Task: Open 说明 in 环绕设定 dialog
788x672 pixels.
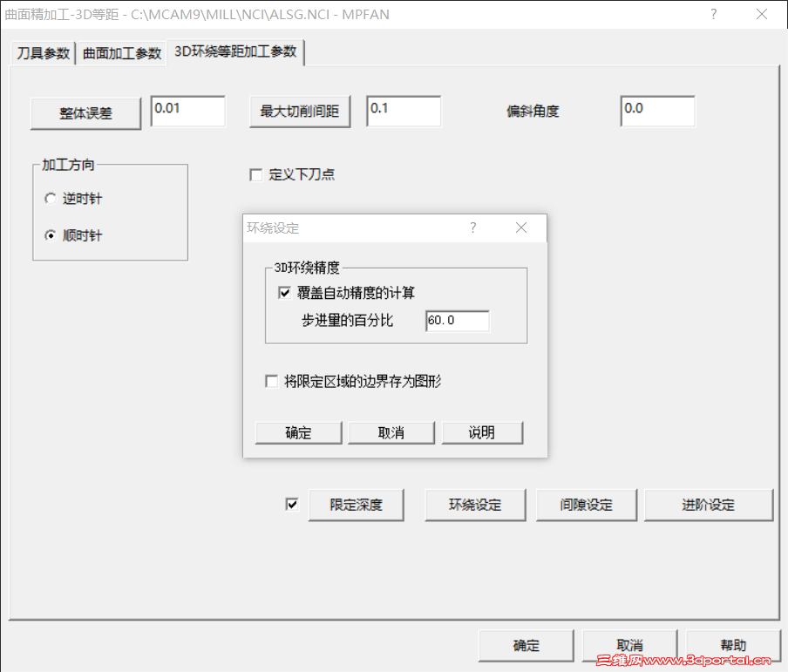Action: (x=482, y=433)
